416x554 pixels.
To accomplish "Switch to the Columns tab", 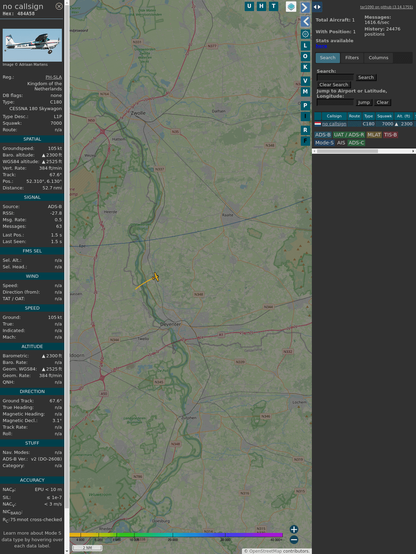I will pos(378,58).
